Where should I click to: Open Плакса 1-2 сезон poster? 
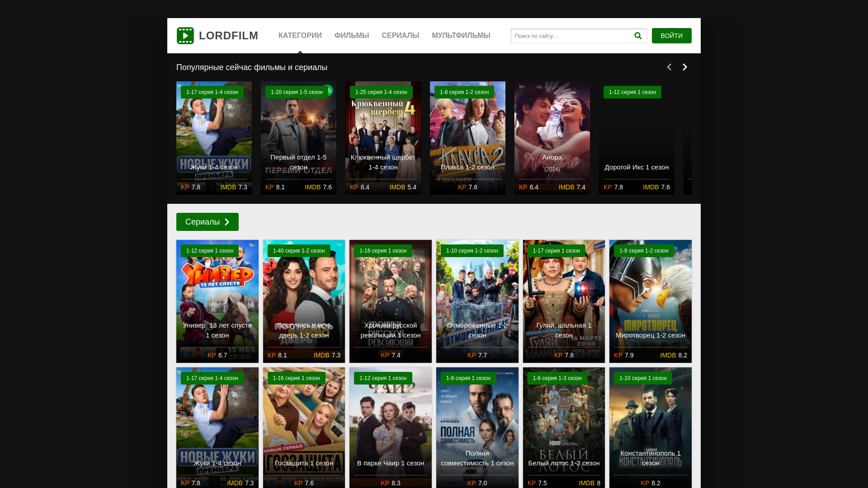pos(467,138)
